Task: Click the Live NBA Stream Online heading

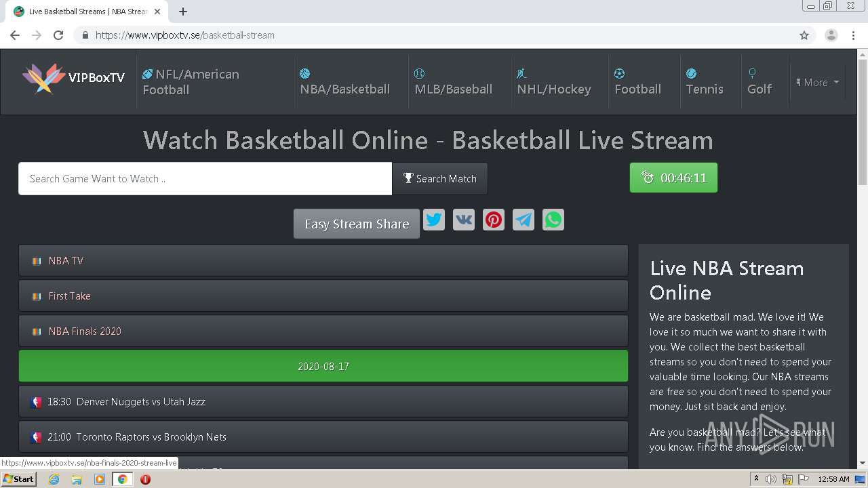Action: pos(726,280)
